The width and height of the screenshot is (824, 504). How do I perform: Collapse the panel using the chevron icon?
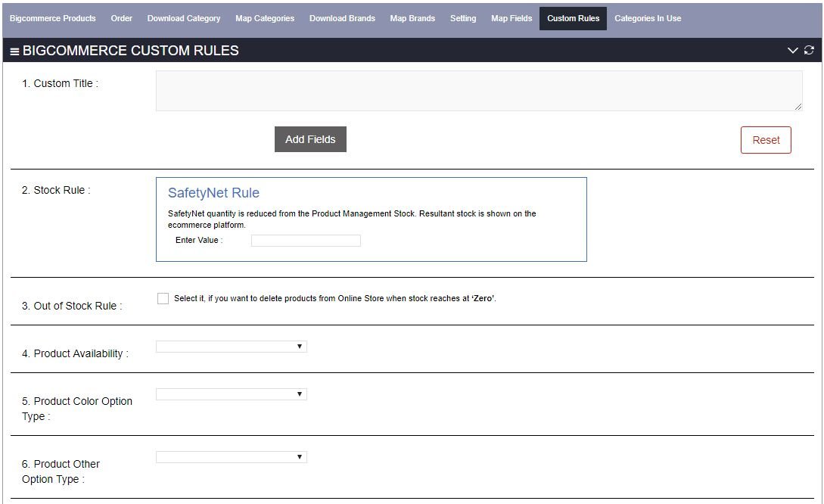(792, 51)
